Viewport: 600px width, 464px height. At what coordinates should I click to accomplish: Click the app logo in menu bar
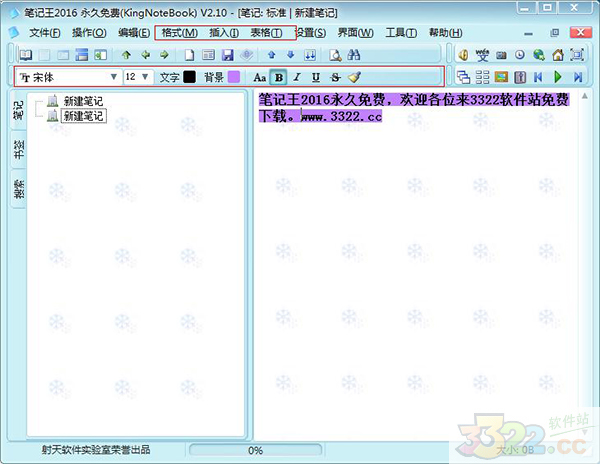point(14,33)
